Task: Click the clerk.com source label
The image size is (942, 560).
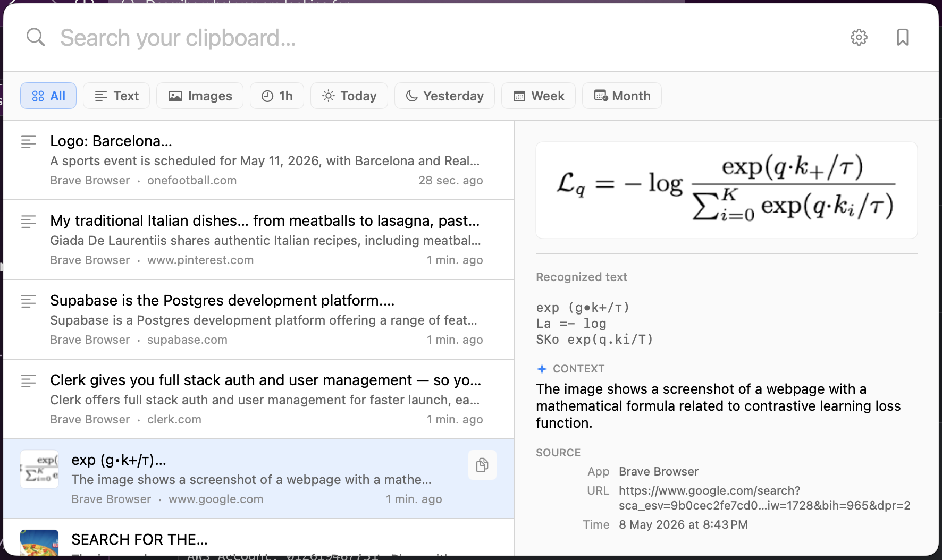Action: (174, 419)
